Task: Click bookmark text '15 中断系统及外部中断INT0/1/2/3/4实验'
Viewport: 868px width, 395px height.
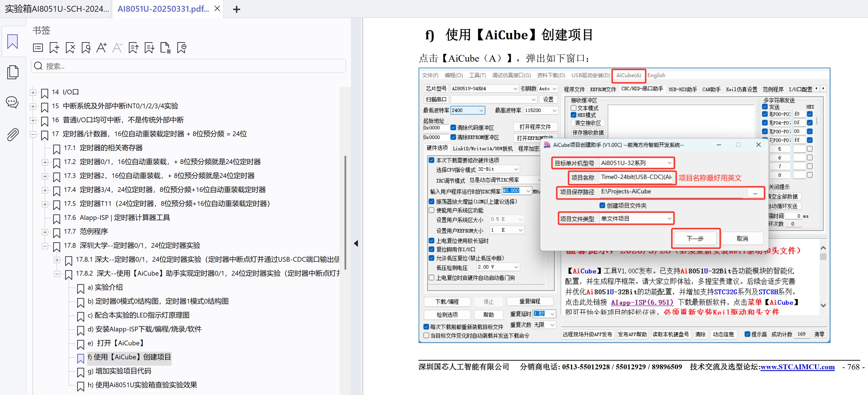Action: 115,106
